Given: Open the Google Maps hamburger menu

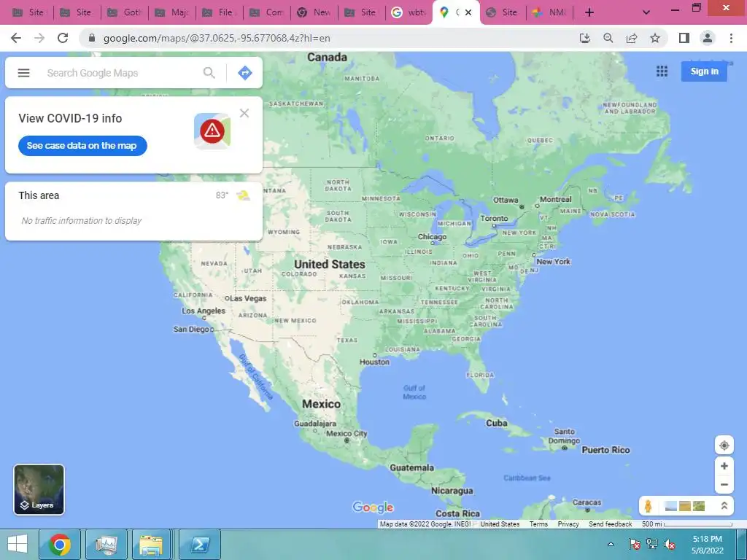Looking at the screenshot, I should click(23, 73).
